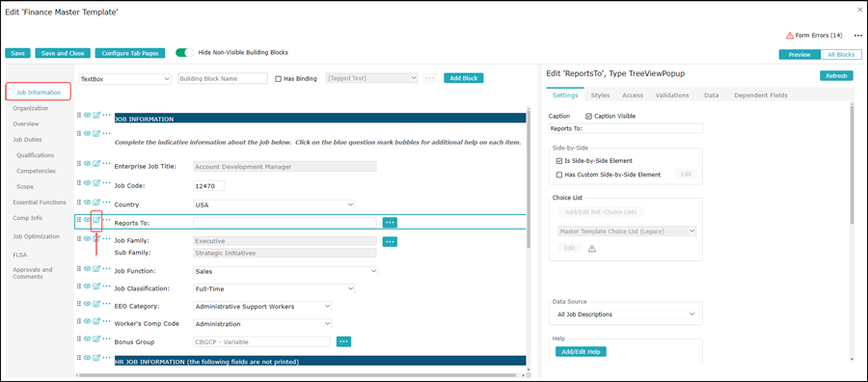Toggle visibility eye for the Country row
Image resolution: width=868 pixels, height=382 pixels.
coord(87,202)
